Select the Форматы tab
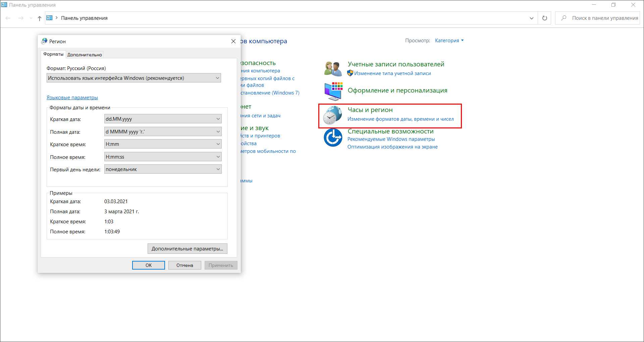The width and height of the screenshot is (644, 342). point(53,54)
